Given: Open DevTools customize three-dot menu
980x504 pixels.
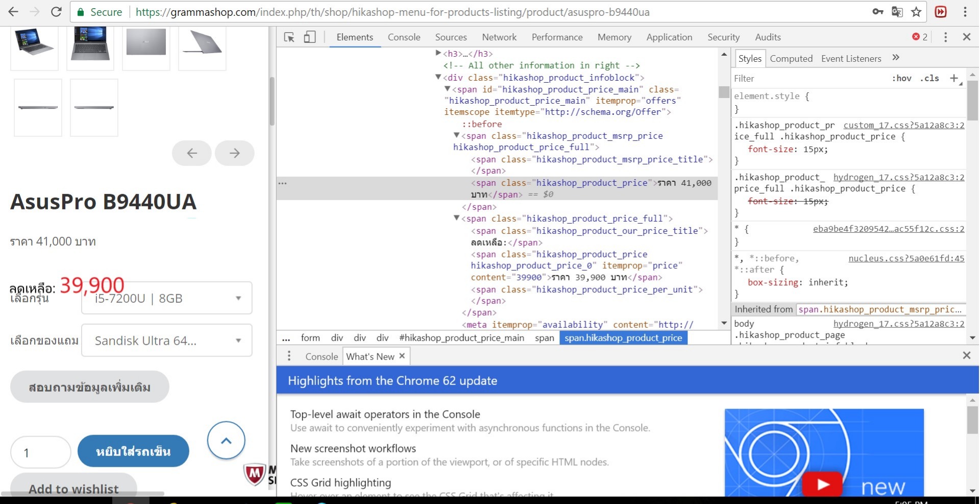Looking at the screenshot, I should pos(945,37).
